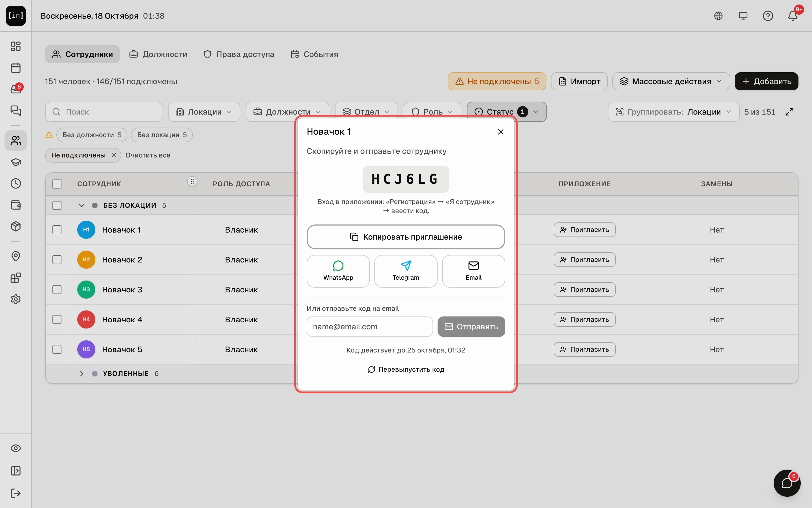Screen dimensions: 812x508
Task: Open Группировать: Локации dropdown
Action: (x=673, y=112)
